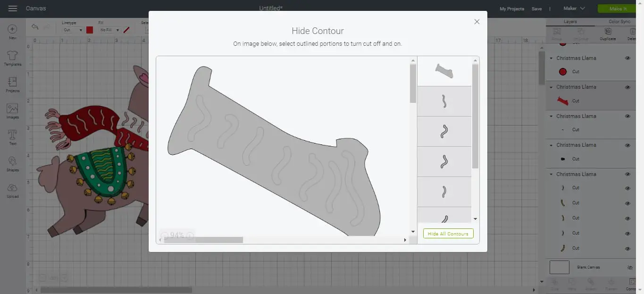Select the third contour thumbnail in list
Viewport: 644px width, 294px height.
point(444,132)
